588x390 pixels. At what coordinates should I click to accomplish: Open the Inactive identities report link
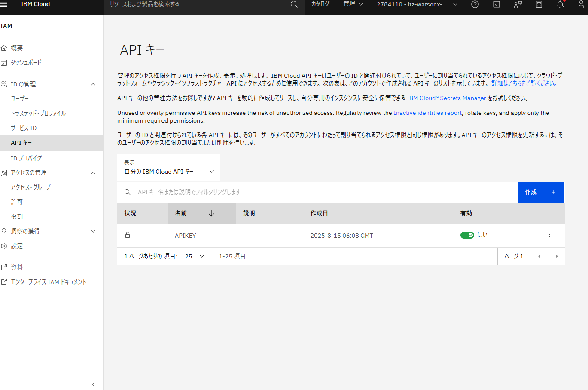click(x=428, y=113)
